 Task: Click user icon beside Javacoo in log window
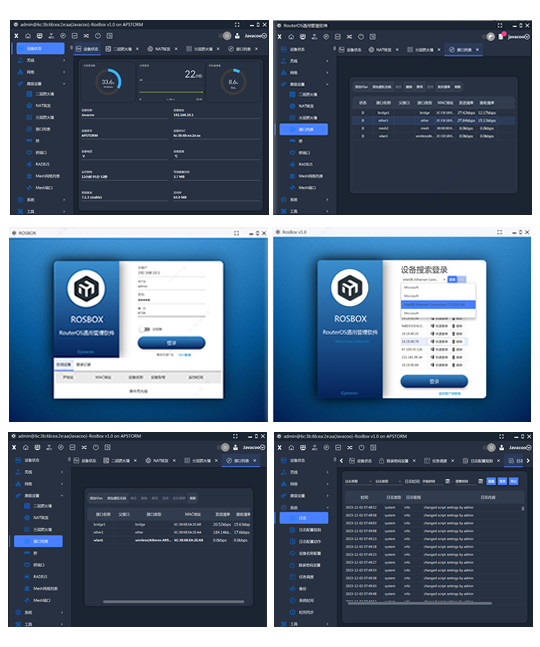pos(502,448)
